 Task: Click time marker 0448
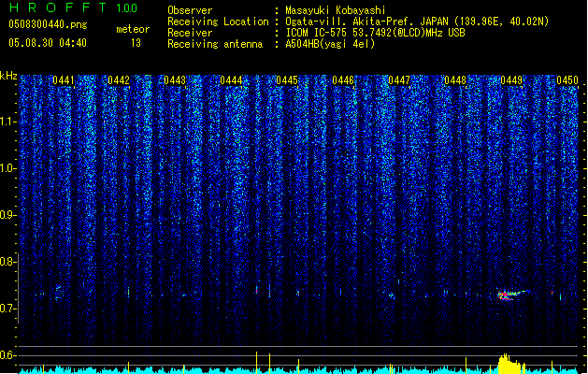click(x=455, y=80)
